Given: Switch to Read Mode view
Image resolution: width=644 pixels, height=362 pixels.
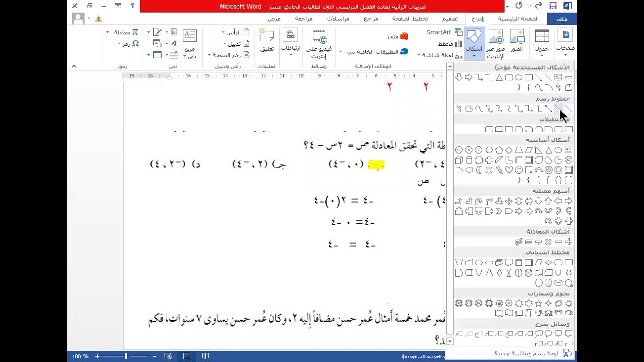Looking at the screenshot, I should click(x=205, y=356).
